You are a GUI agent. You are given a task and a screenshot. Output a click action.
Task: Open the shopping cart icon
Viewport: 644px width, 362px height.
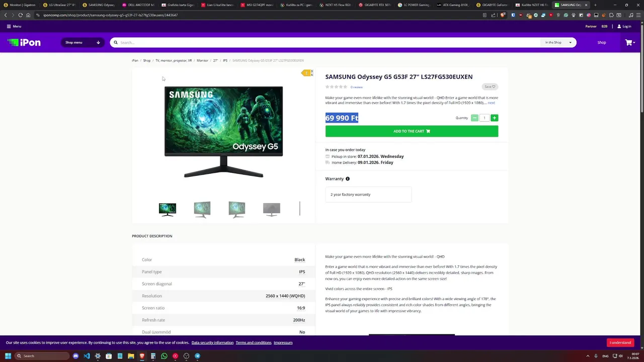pos(628,43)
